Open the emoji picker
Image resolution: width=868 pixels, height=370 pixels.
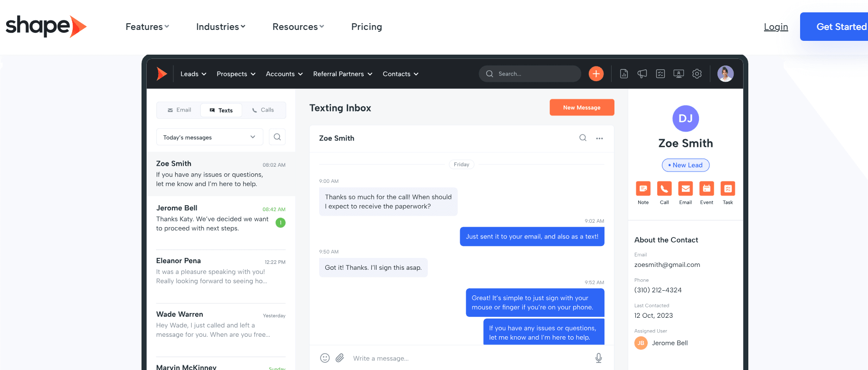pos(325,358)
